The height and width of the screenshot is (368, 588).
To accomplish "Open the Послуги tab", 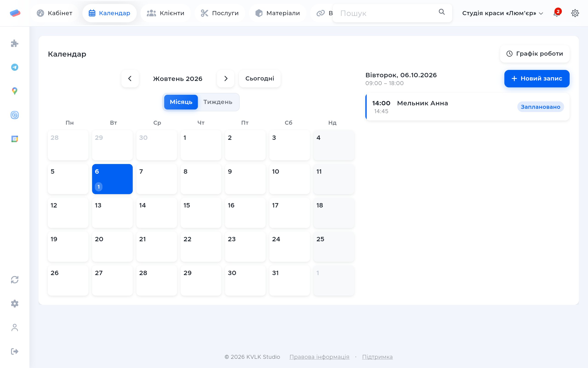I will click(220, 13).
